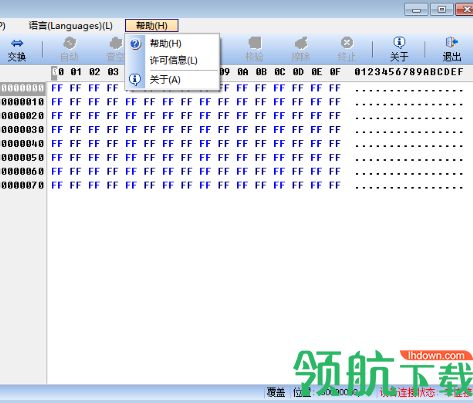Click the 交换 (swap) toolbar icon
Viewport: 473px width, 403px height.
tap(17, 50)
